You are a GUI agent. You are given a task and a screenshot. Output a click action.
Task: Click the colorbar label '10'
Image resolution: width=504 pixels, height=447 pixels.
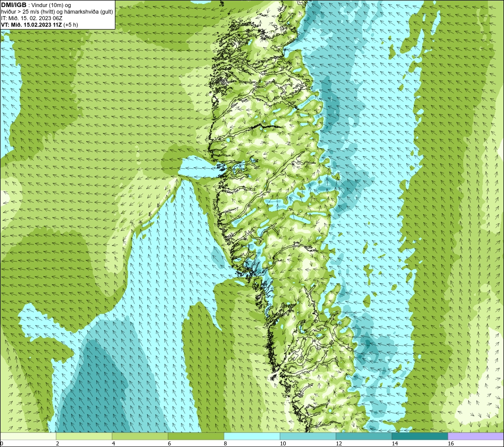tap(283, 443)
